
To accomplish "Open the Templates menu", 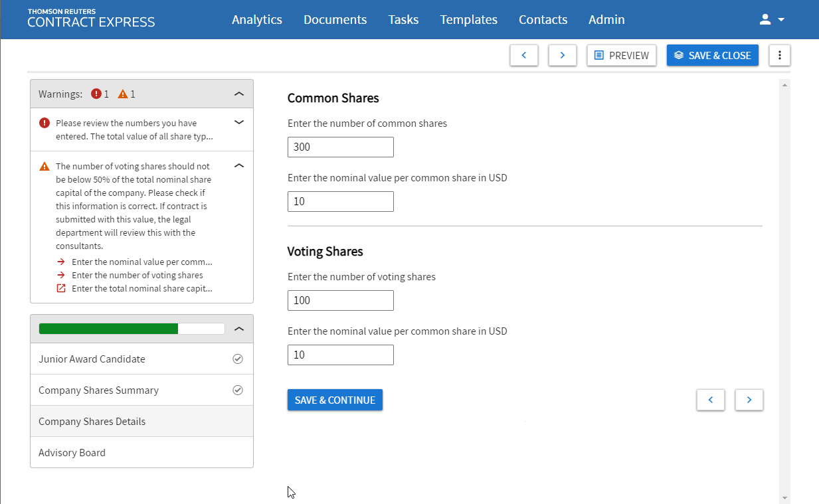I will pos(468,19).
